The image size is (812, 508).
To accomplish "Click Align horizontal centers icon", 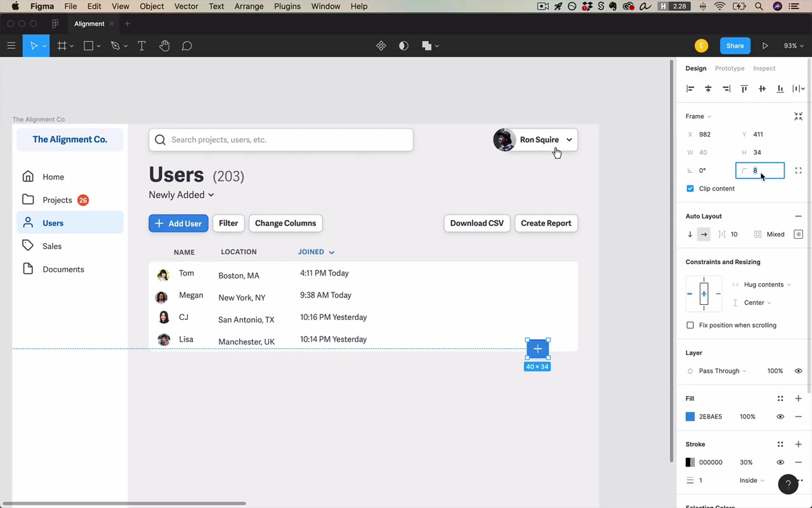I will [x=708, y=89].
